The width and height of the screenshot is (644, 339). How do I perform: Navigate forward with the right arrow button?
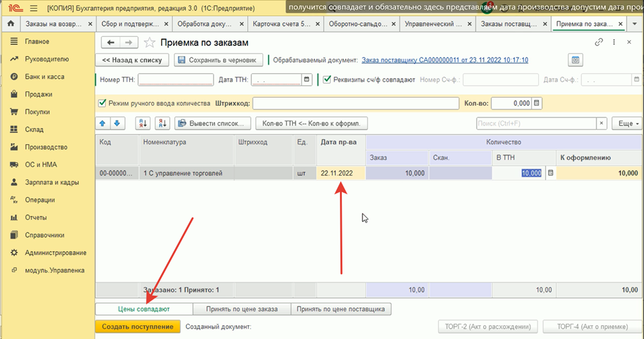(128, 42)
